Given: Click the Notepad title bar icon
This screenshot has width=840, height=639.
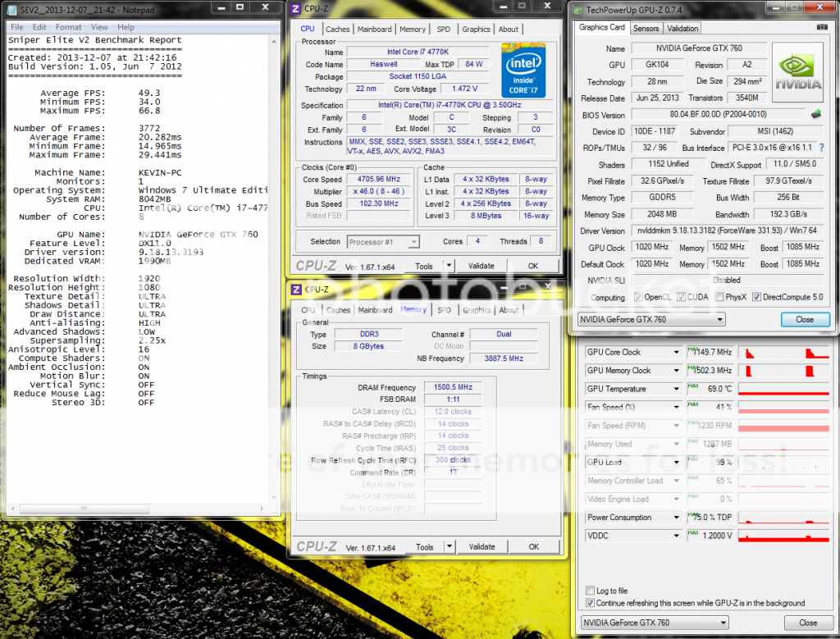Looking at the screenshot, I should click(x=11, y=9).
